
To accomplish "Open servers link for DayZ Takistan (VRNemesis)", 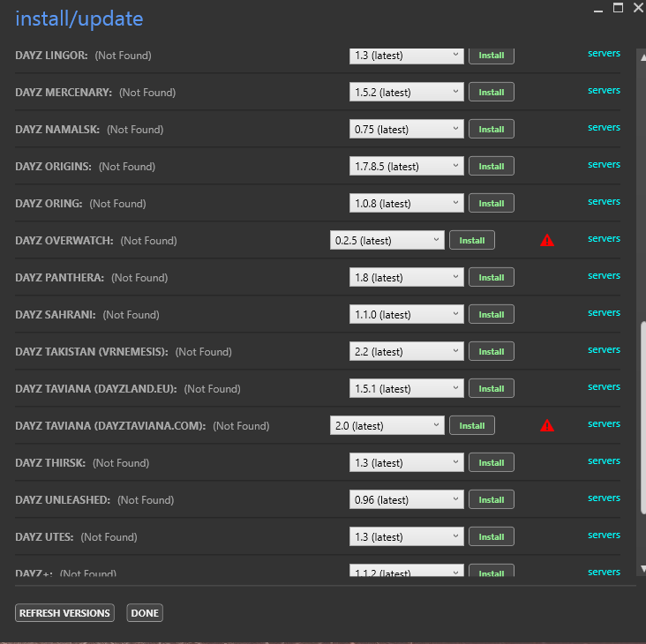I will pyautogui.click(x=604, y=349).
